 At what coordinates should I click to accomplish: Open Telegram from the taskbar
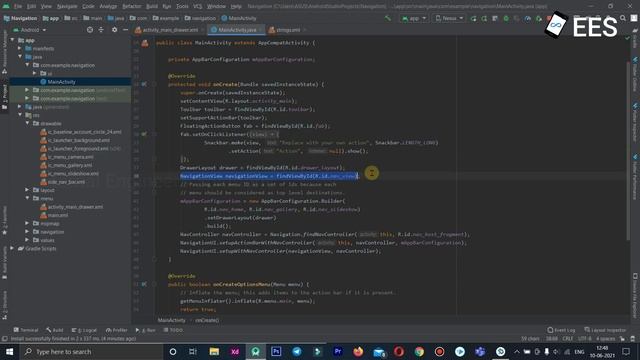click(x=297, y=351)
